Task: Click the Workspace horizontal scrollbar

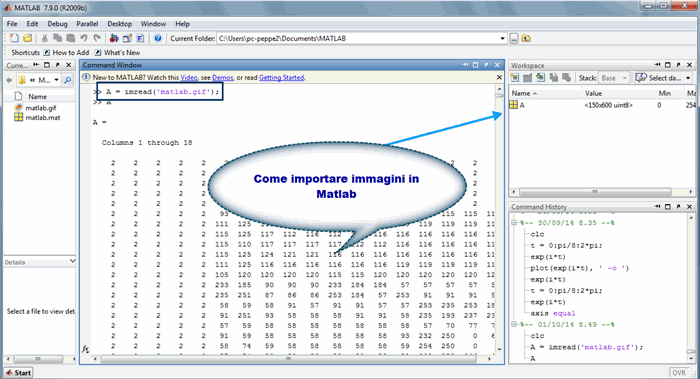Action: point(602,192)
